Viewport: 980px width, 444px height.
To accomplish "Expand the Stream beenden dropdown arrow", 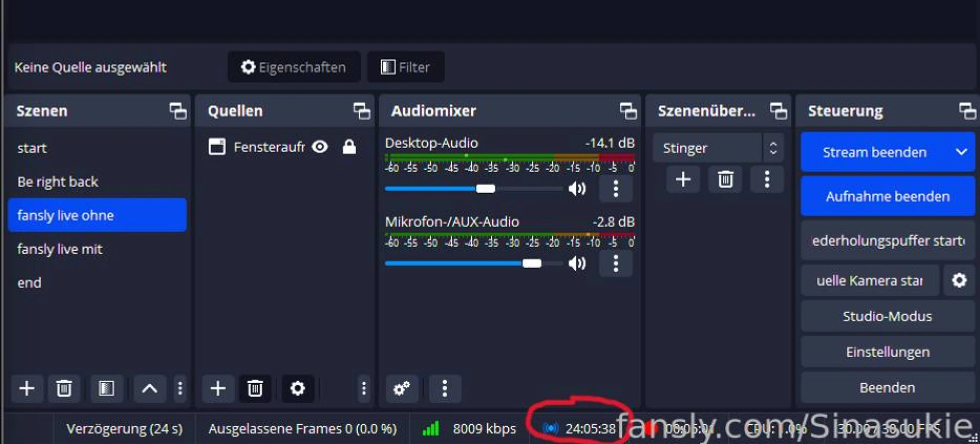I will 961,152.
